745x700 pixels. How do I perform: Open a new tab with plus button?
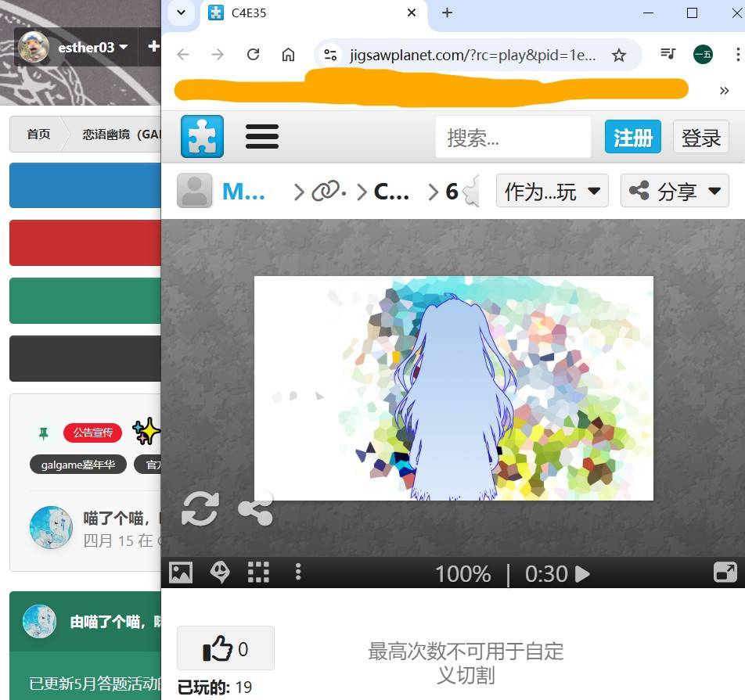coord(447,13)
